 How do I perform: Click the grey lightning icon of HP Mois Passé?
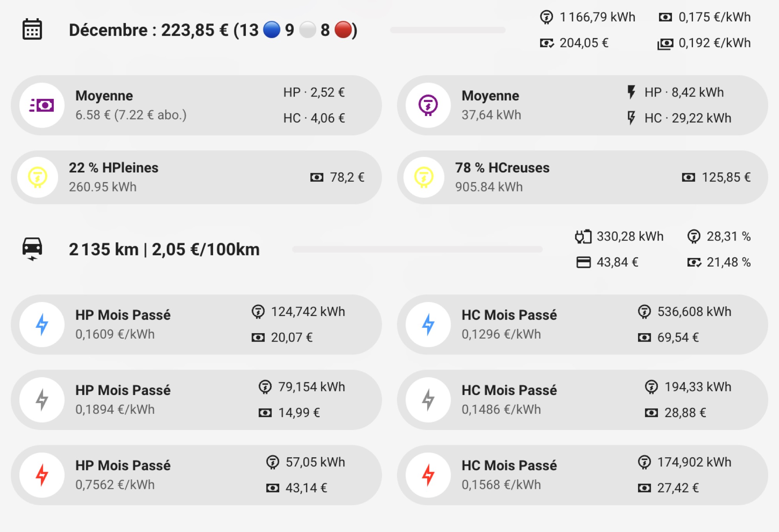coord(42,400)
